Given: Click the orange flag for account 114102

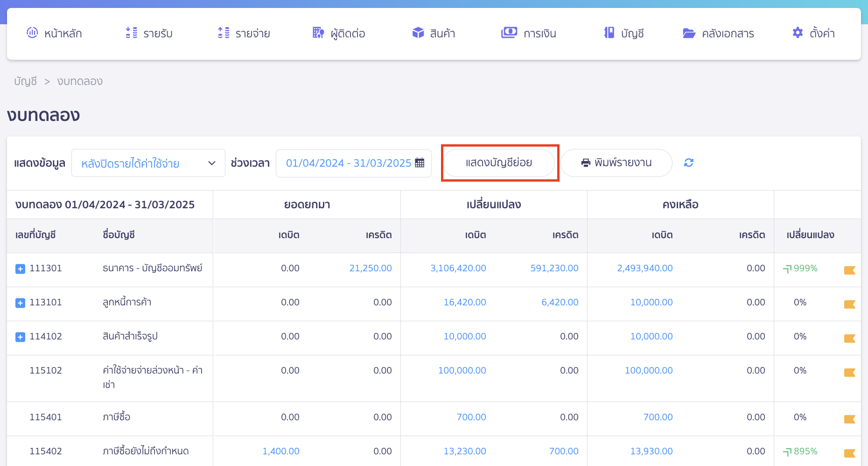Looking at the screenshot, I should pos(849,338).
